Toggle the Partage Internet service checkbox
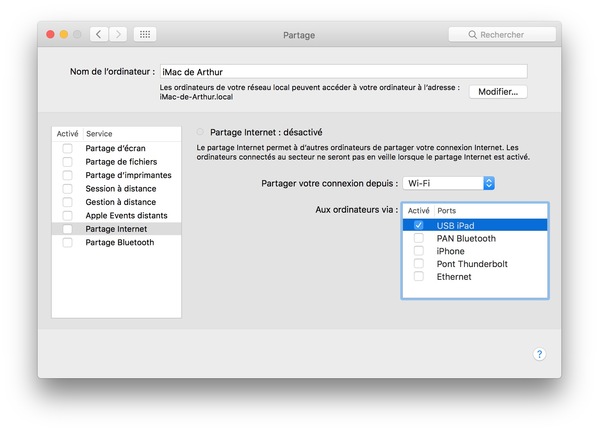 67,229
